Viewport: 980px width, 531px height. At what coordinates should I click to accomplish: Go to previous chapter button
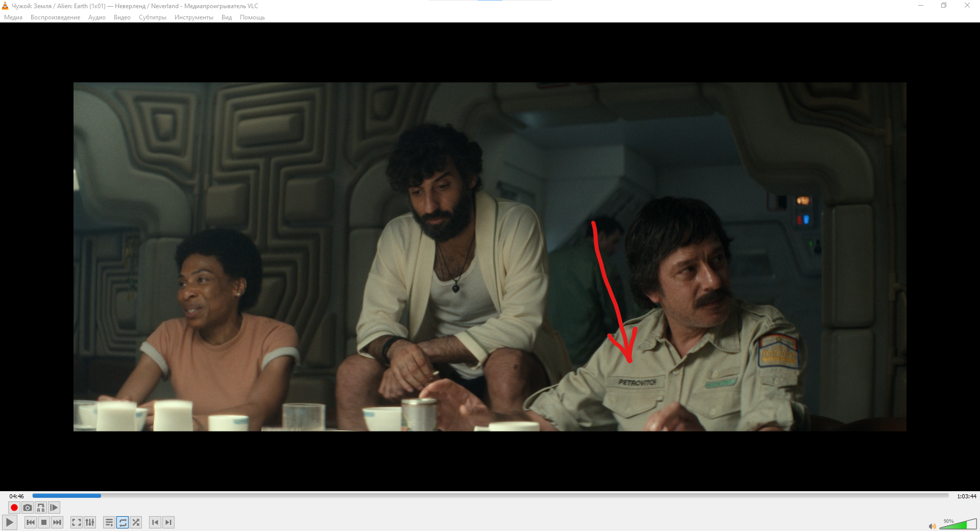point(155,522)
